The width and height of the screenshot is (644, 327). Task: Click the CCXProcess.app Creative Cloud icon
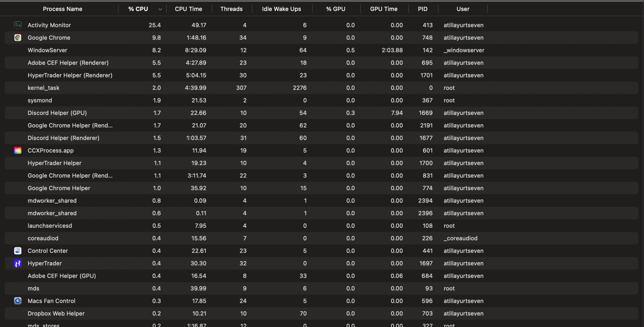click(x=18, y=150)
